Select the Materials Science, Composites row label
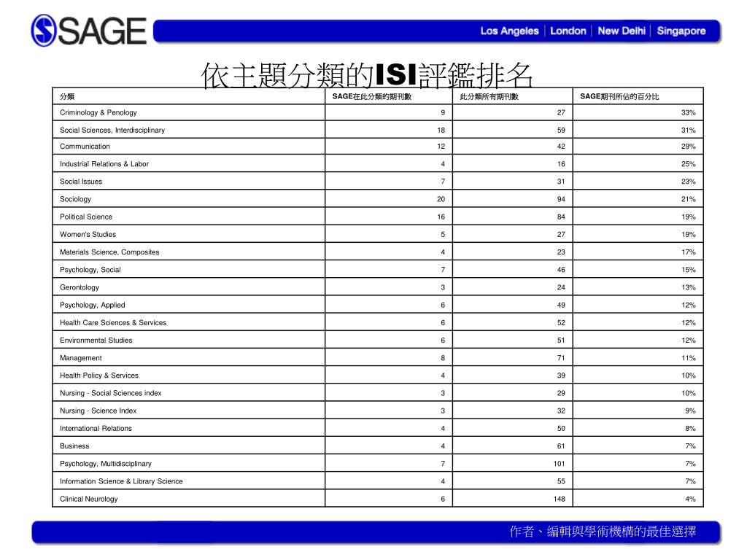This screenshot has width=747, height=560. tap(109, 252)
